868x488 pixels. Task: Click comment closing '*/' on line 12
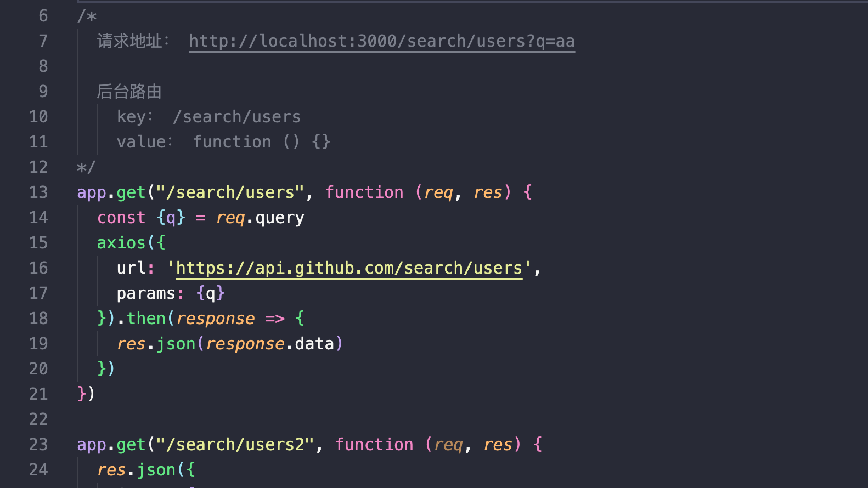coord(86,167)
